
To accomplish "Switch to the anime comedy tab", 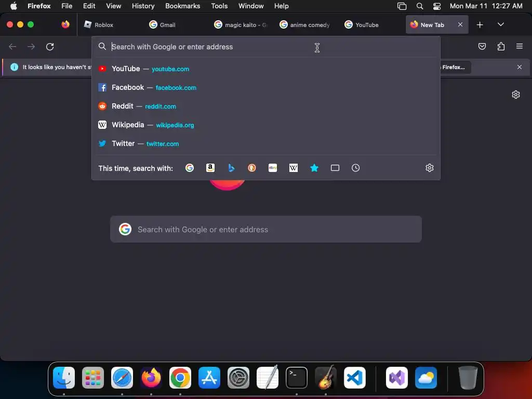I will coord(305,25).
